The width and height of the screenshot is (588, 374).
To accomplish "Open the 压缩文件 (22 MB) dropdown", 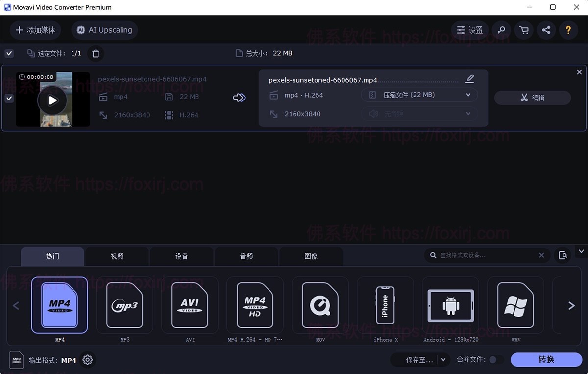I will point(419,95).
